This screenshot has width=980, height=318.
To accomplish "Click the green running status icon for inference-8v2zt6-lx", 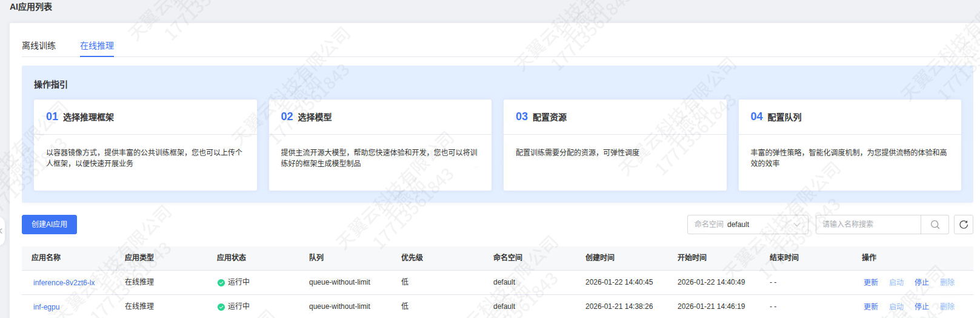I will coord(221,283).
